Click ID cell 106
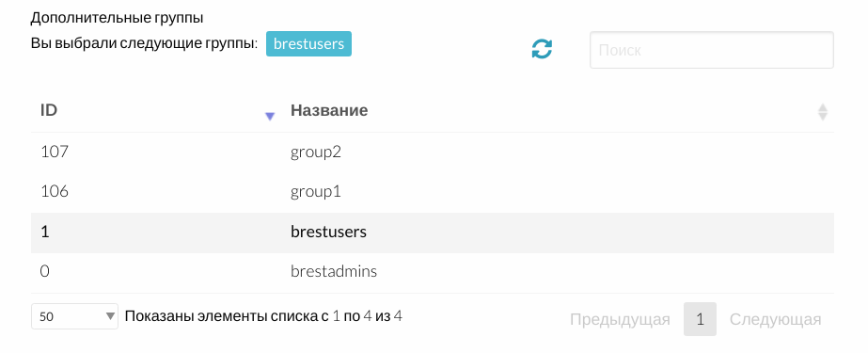The height and width of the screenshot is (353, 868). tap(55, 192)
